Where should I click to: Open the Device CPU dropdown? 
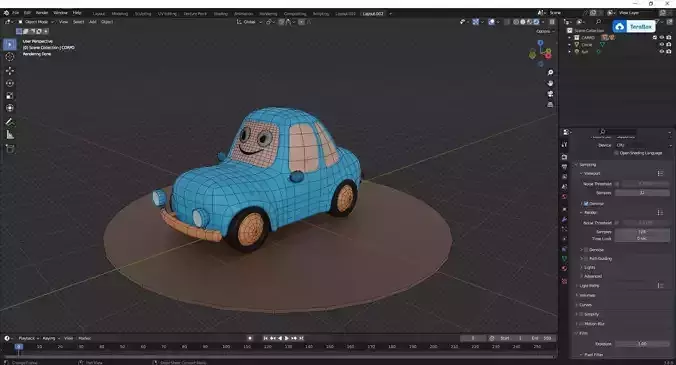[x=642, y=145]
